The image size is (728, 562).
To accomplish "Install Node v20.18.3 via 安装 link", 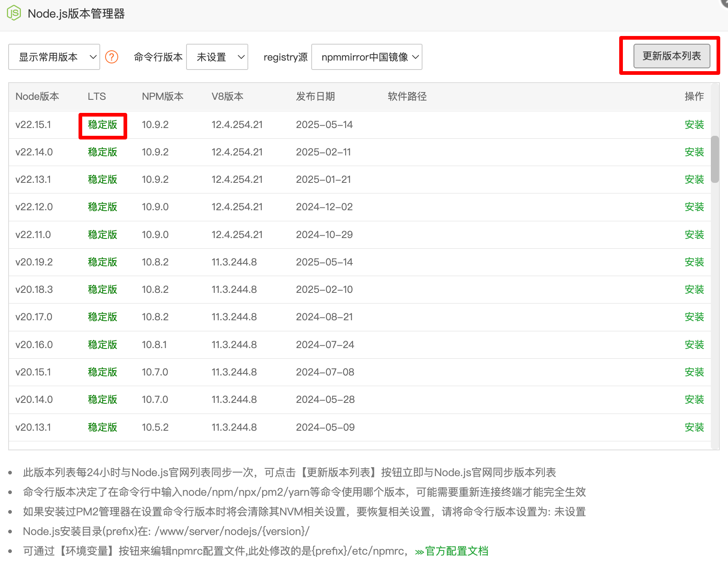I will point(694,290).
